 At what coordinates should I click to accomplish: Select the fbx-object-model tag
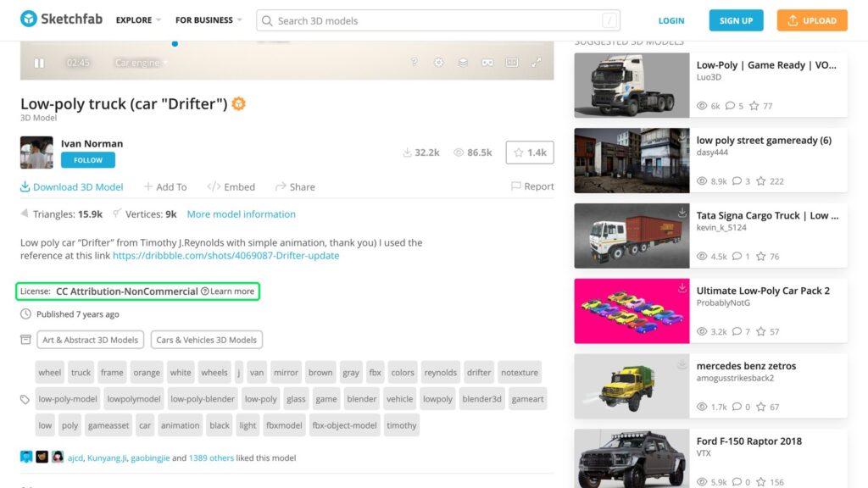[x=344, y=425]
